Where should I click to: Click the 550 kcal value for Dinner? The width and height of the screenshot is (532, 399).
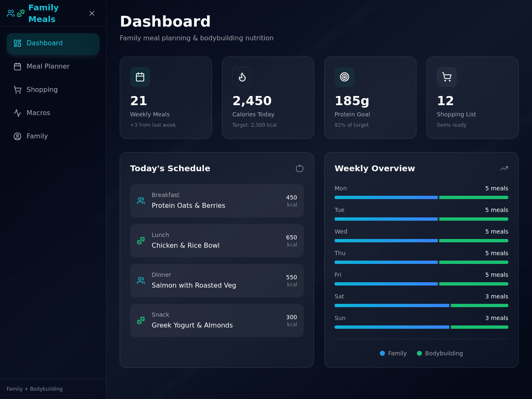pyautogui.click(x=291, y=281)
